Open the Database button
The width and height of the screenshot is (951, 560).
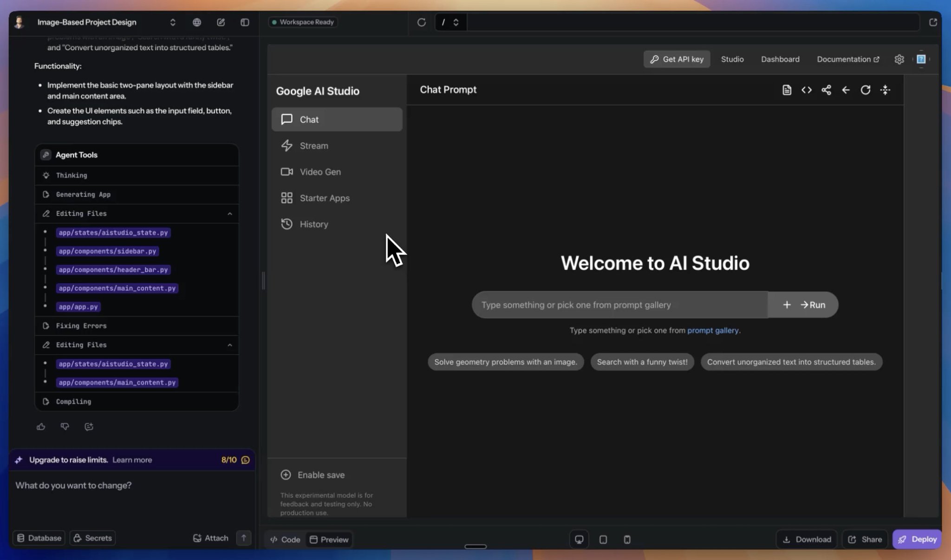pyautogui.click(x=39, y=538)
